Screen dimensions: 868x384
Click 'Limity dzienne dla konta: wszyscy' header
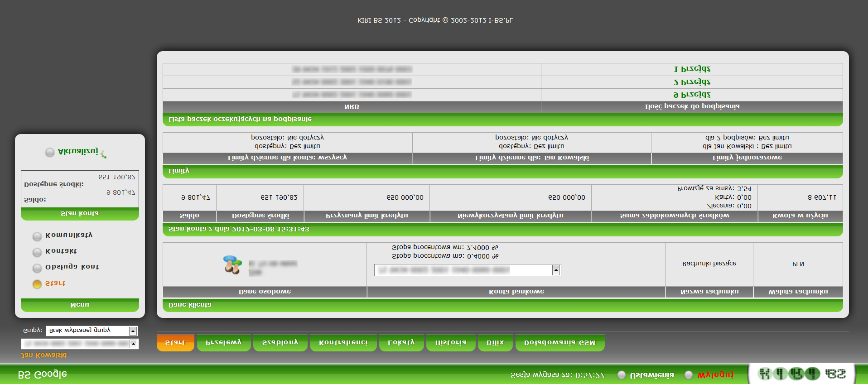287,158
